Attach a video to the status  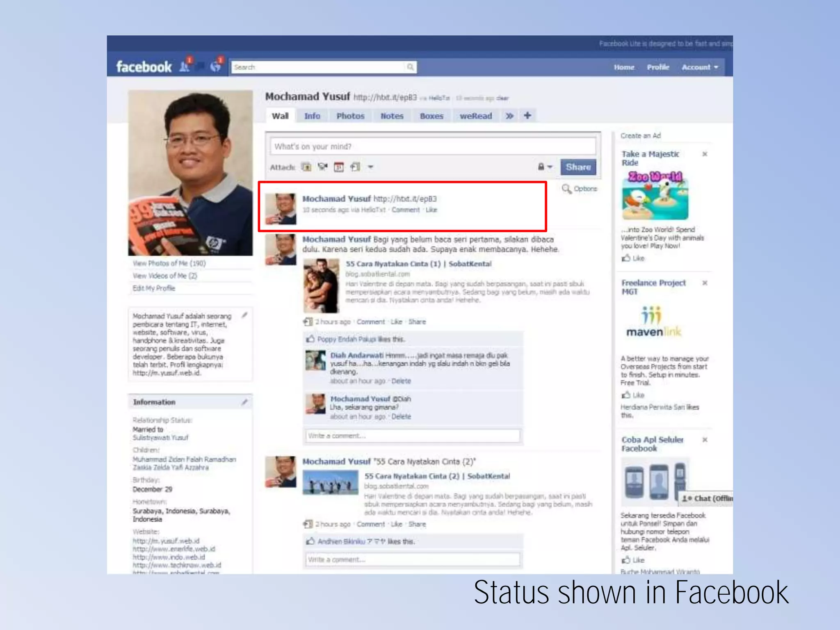[323, 167]
